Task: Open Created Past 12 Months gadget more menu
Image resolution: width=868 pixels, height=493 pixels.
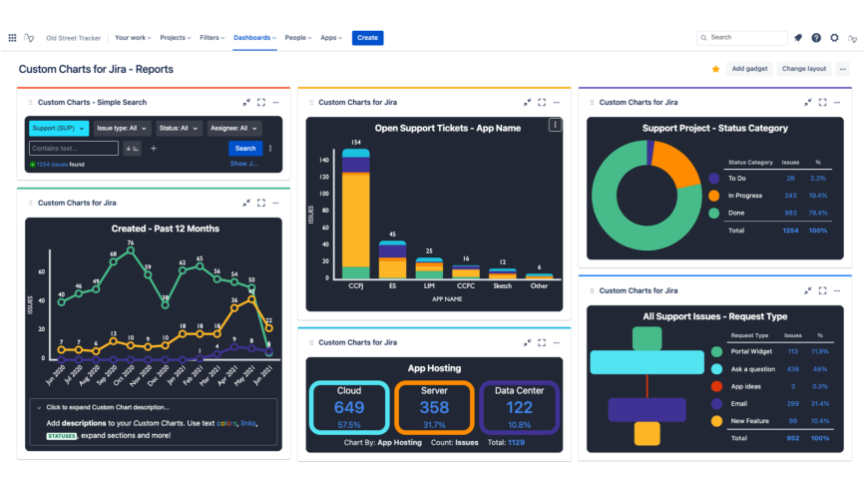Action: pos(275,203)
